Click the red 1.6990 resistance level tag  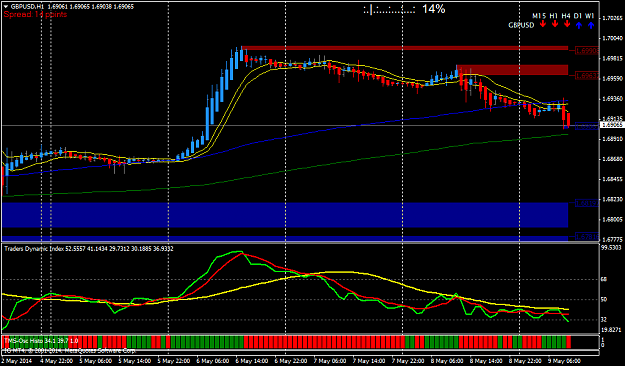(x=587, y=51)
